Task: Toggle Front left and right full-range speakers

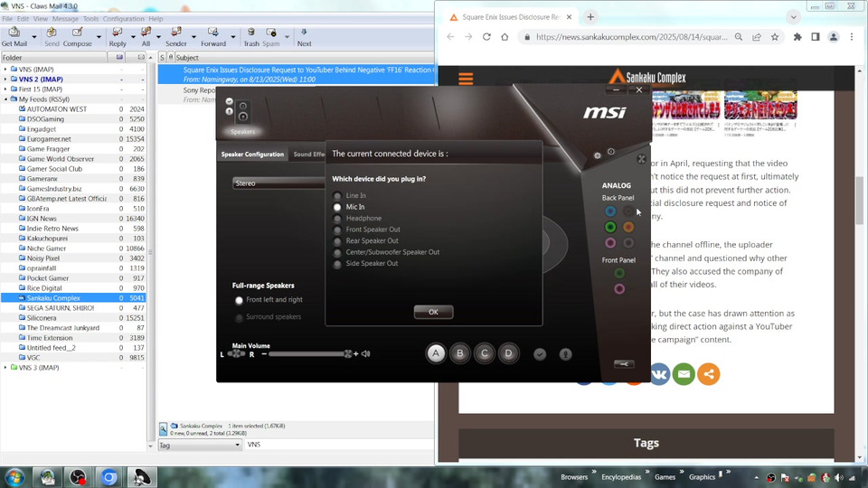Action: [239, 300]
